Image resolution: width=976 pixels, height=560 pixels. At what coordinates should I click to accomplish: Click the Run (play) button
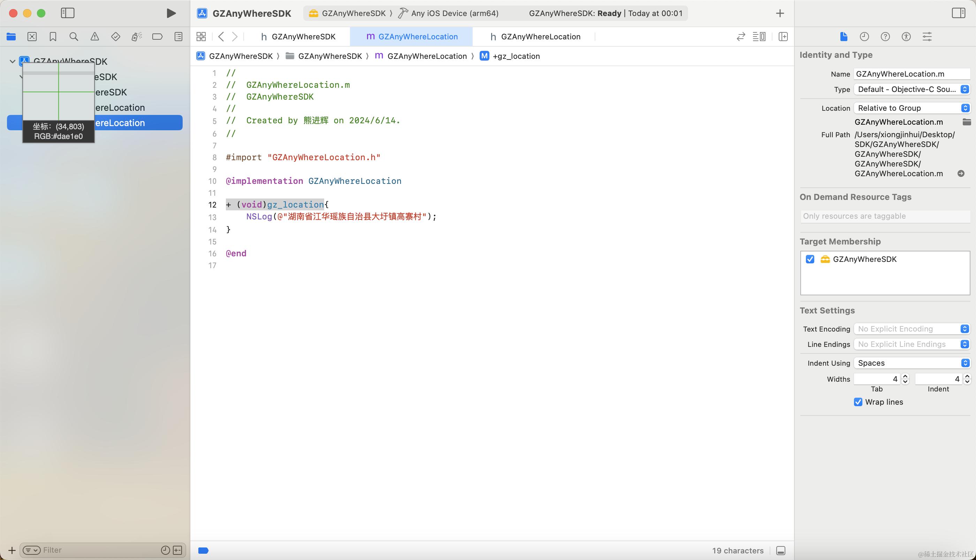[x=171, y=13]
